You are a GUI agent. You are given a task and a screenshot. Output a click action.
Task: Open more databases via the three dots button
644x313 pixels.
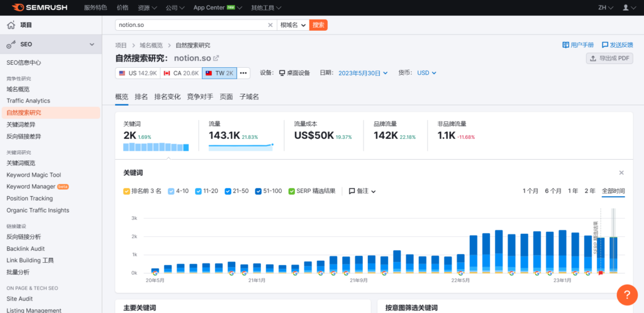coord(243,73)
